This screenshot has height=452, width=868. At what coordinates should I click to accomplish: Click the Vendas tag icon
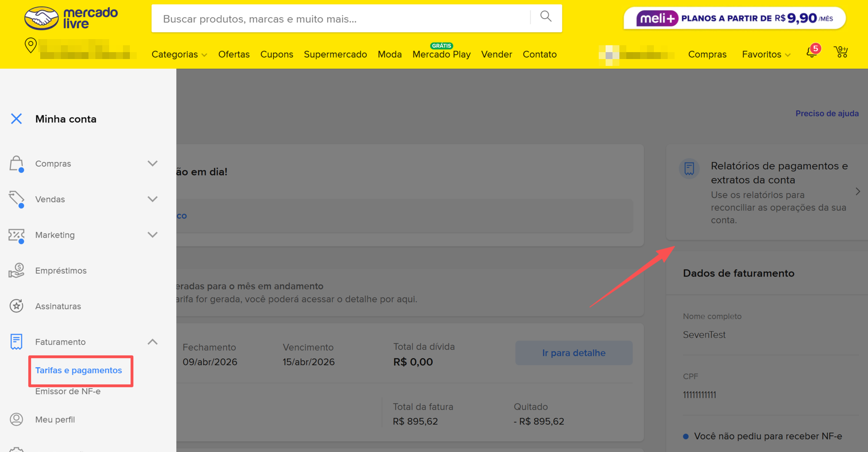pos(16,199)
